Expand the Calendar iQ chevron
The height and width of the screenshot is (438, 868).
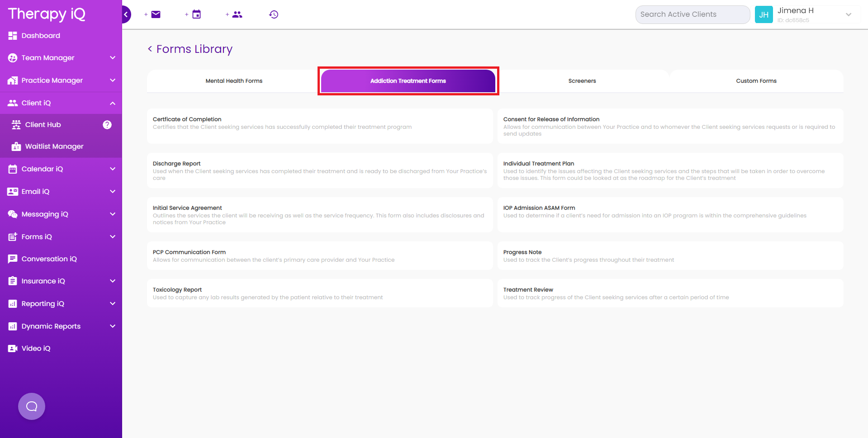click(x=113, y=169)
